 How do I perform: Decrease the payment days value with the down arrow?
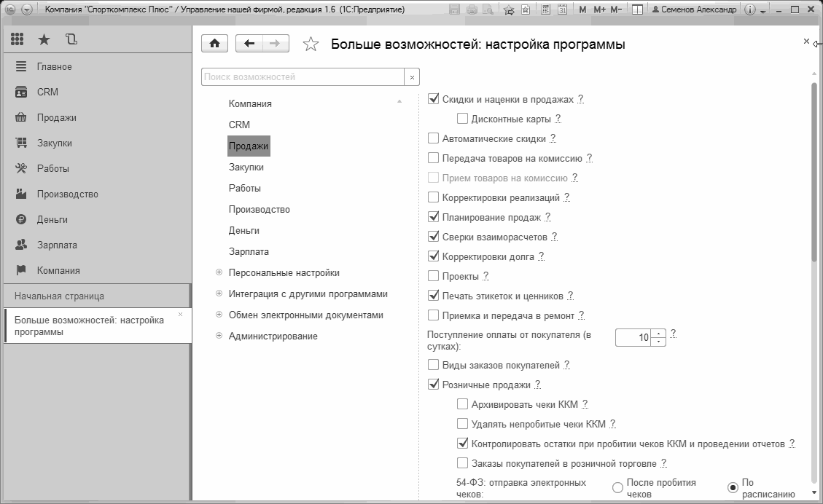[x=659, y=342]
